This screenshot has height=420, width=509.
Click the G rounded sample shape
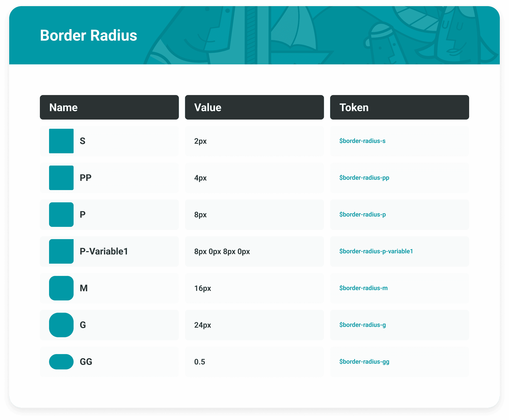click(61, 325)
